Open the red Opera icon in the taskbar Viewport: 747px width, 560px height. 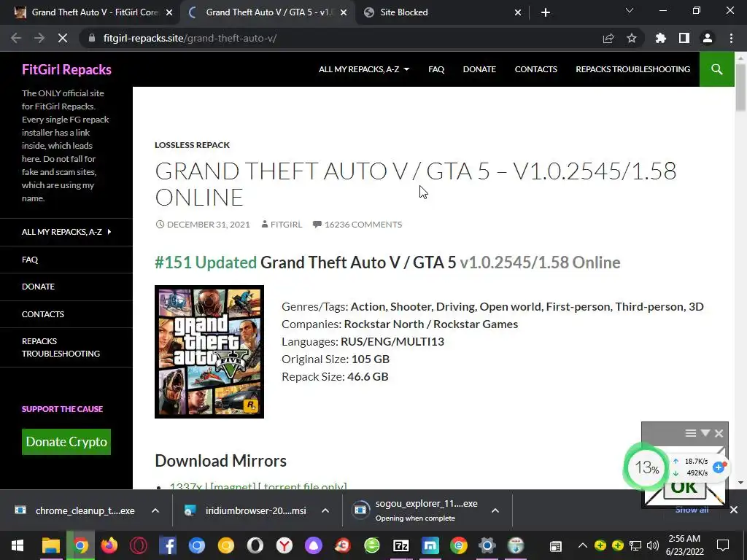click(139, 545)
